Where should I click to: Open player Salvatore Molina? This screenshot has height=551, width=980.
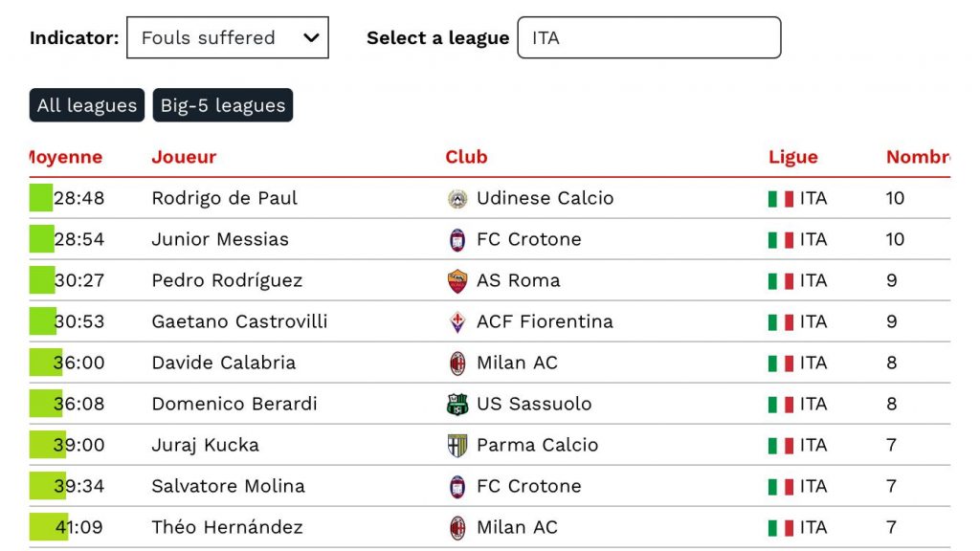click(x=228, y=486)
